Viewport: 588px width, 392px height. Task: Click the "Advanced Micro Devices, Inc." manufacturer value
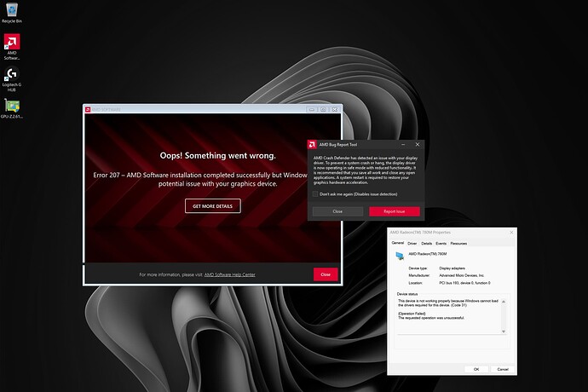462,275
